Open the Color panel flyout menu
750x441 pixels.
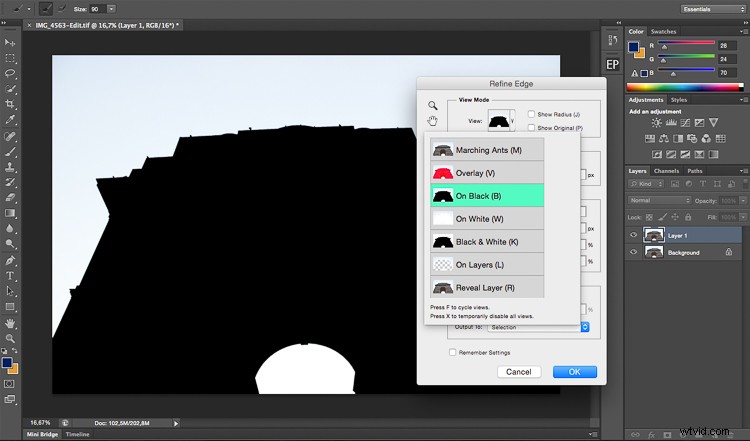coord(743,32)
